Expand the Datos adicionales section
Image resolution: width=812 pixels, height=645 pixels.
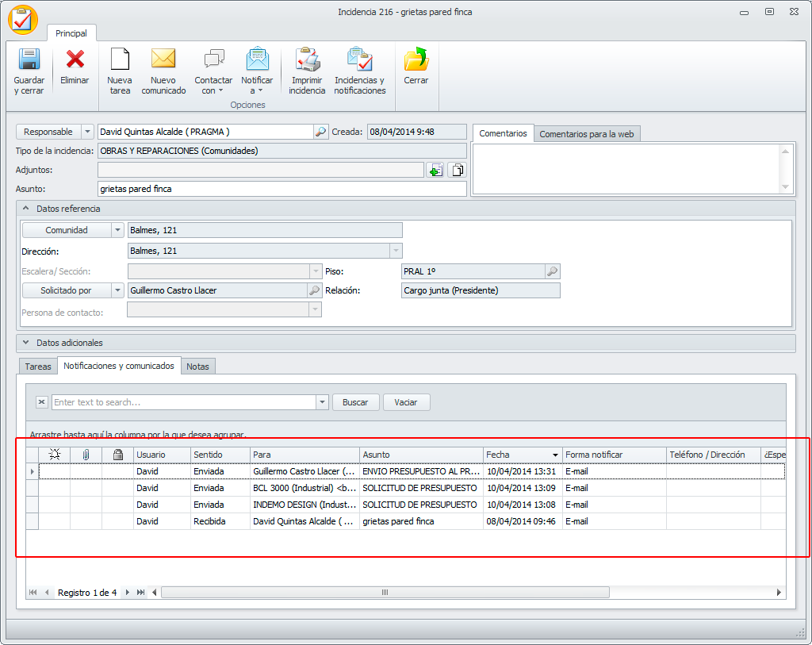tap(25, 343)
